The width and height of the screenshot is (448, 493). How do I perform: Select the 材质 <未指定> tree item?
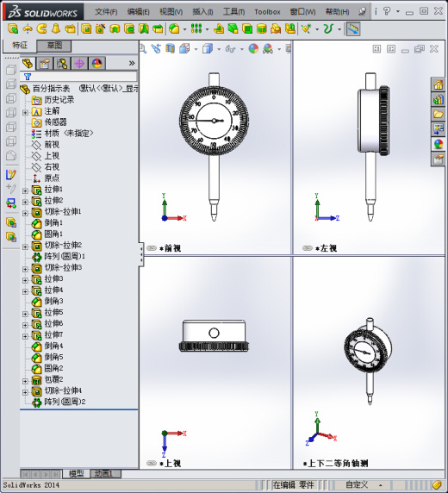click(63, 134)
